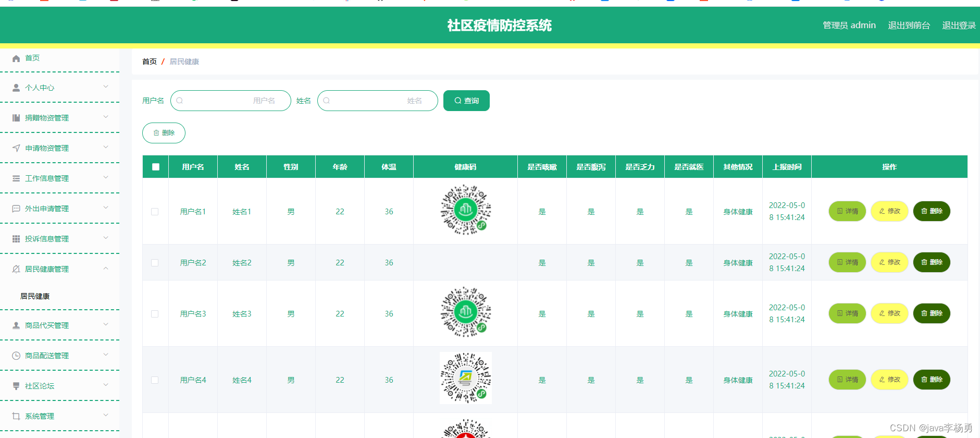Click the trophy icon beside 社区论坛
The width and height of the screenshot is (980, 438).
[16, 386]
